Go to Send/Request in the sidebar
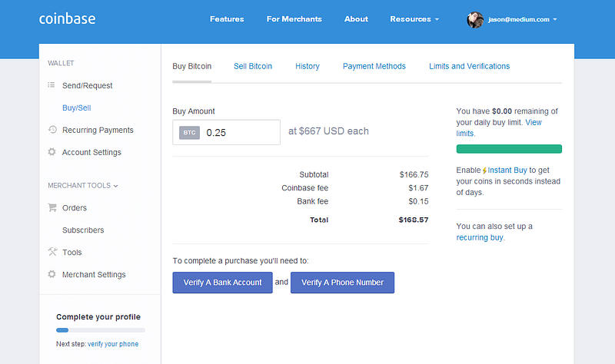 87,85
